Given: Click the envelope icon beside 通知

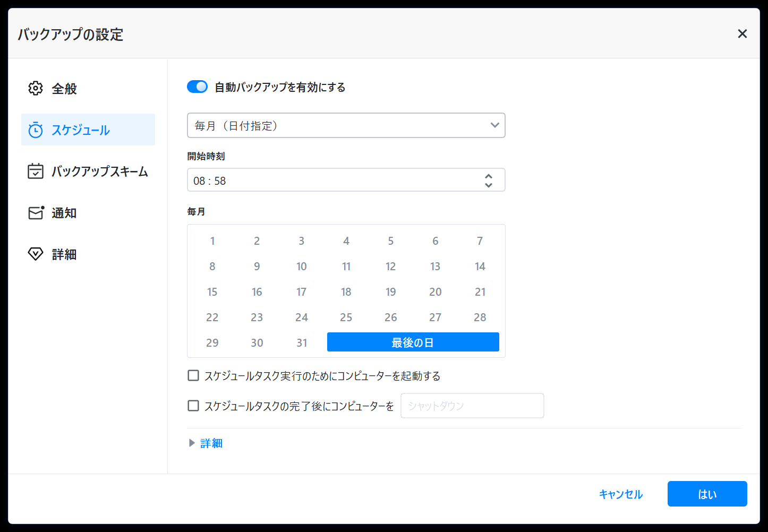Looking at the screenshot, I should pos(36,213).
